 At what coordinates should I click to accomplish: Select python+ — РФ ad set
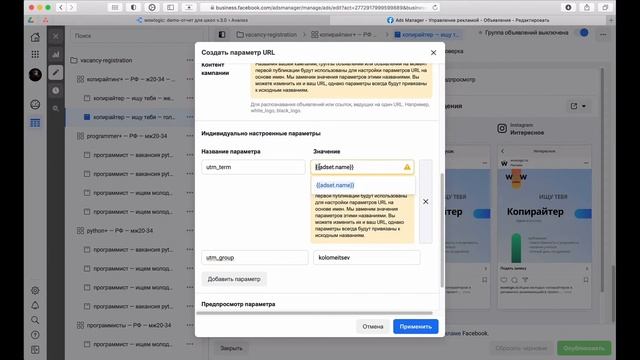120,231
